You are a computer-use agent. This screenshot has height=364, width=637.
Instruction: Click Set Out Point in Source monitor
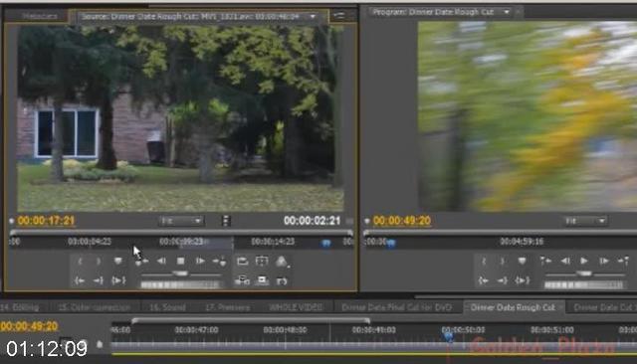point(99,262)
